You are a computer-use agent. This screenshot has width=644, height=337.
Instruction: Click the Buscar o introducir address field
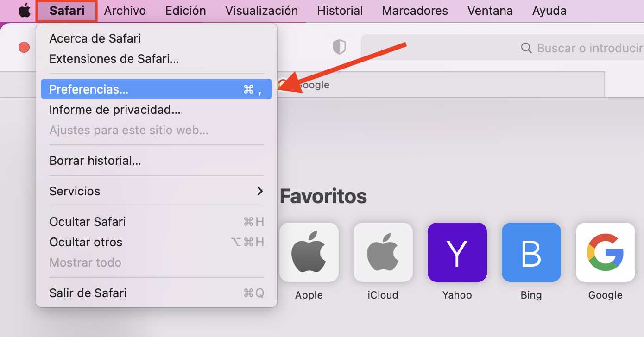coord(502,48)
